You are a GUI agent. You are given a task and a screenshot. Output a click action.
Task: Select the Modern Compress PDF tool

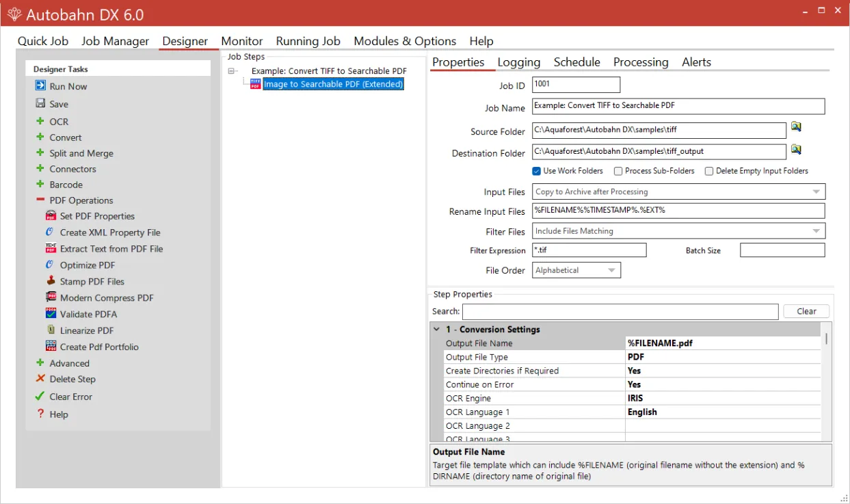[x=51, y=297]
